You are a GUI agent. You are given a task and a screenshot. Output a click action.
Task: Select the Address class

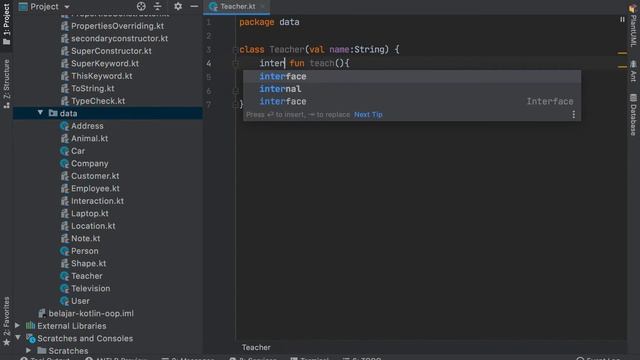click(x=87, y=126)
